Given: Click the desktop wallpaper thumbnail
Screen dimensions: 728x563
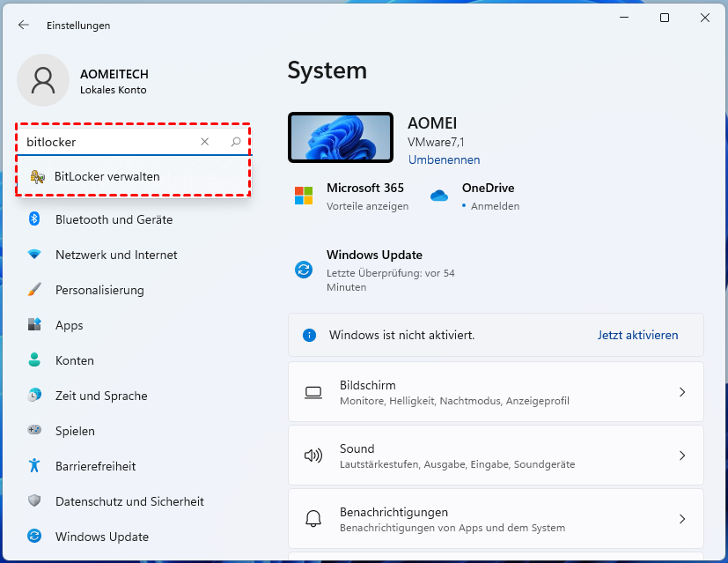Looking at the screenshot, I should [x=341, y=137].
